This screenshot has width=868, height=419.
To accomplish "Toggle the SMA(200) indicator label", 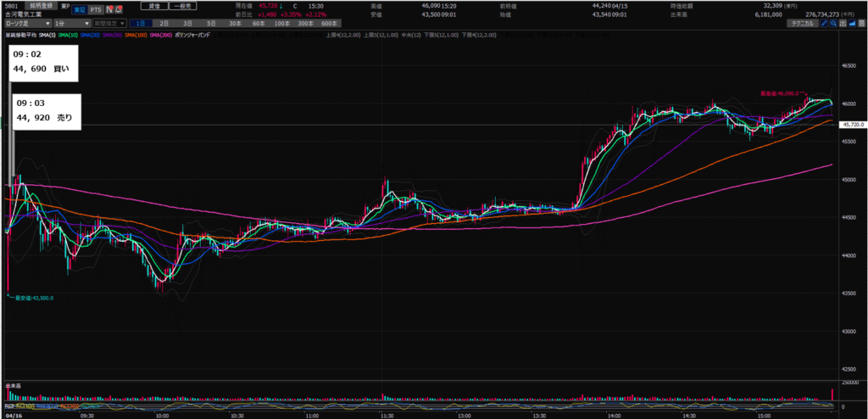I will click(x=161, y=35).
